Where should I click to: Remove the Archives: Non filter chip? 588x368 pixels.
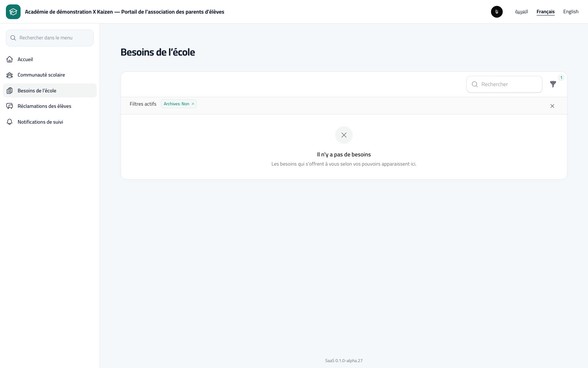(193, 104)
